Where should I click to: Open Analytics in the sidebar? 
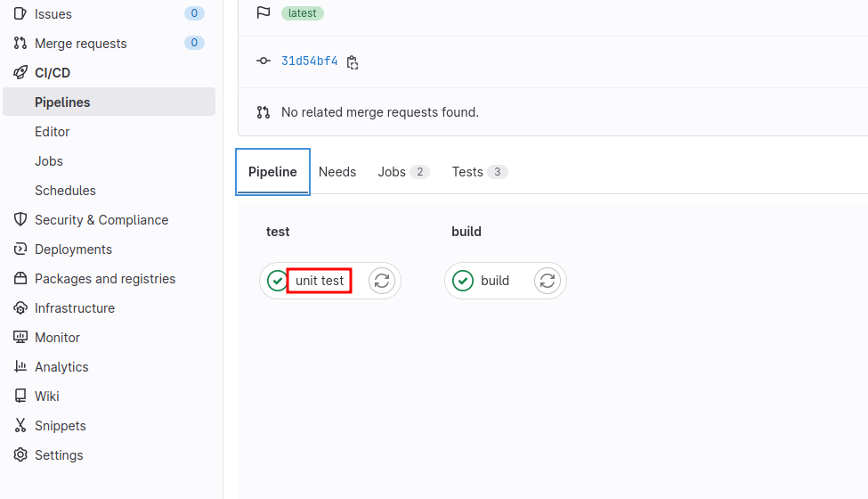tap(61, 366)
